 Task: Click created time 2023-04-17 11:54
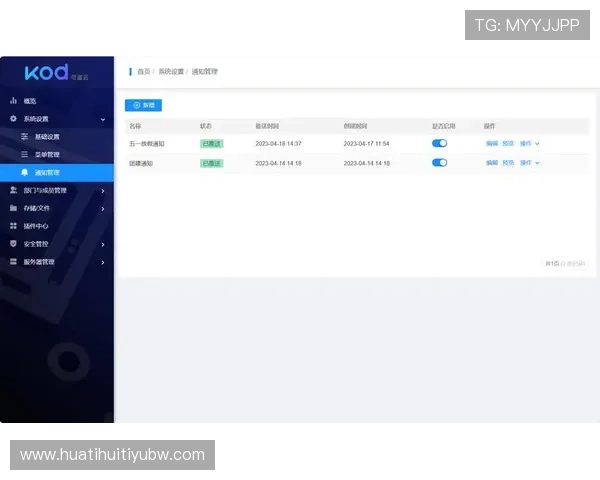366,144
